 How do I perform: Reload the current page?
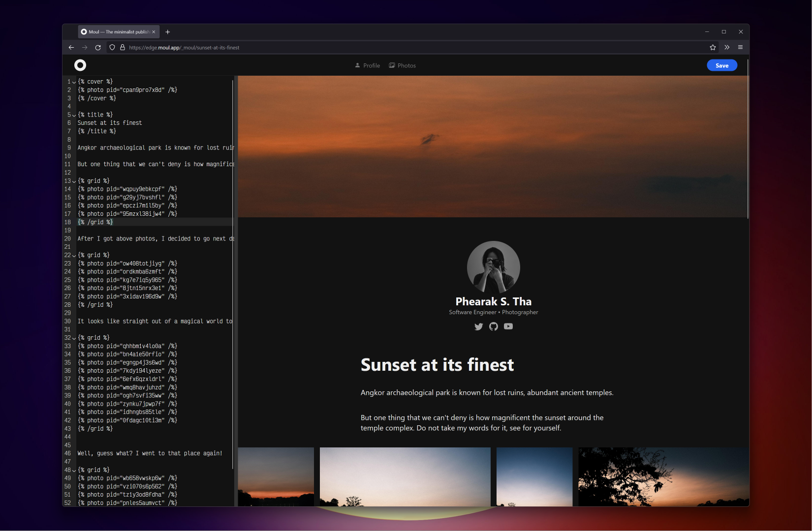[98, 48]
